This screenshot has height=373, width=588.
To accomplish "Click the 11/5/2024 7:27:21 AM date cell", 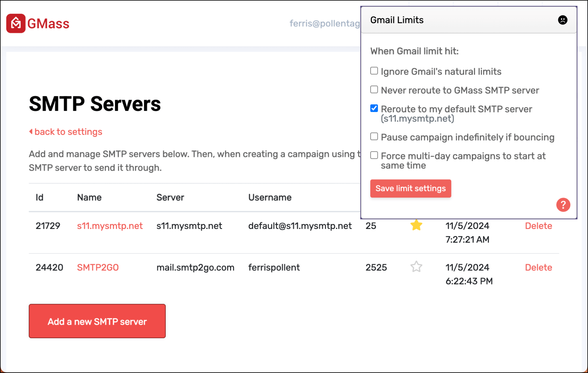I will tap(467, 233).
